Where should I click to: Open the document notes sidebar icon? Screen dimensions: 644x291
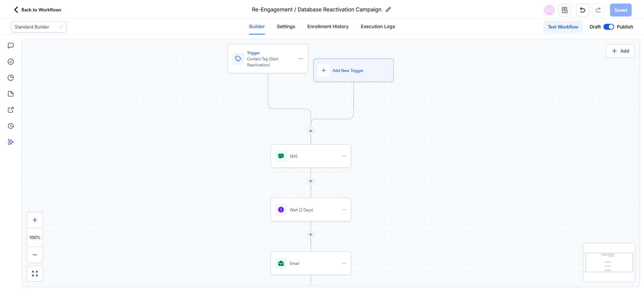(11, 94)
